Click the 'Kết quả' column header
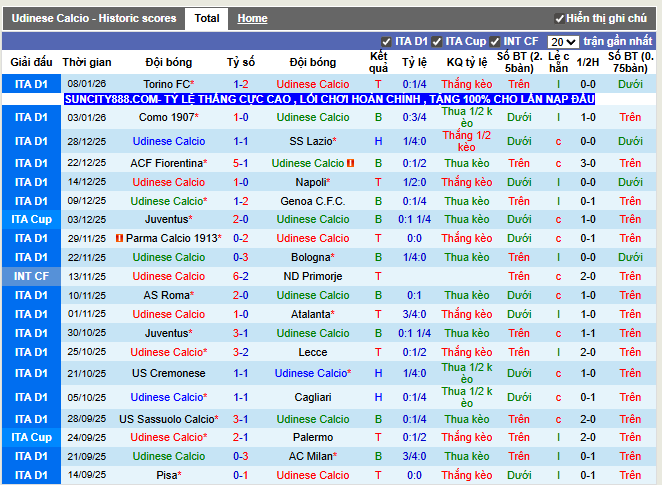Viewport: 662px width, 485px height. click(x=378, y=62)
